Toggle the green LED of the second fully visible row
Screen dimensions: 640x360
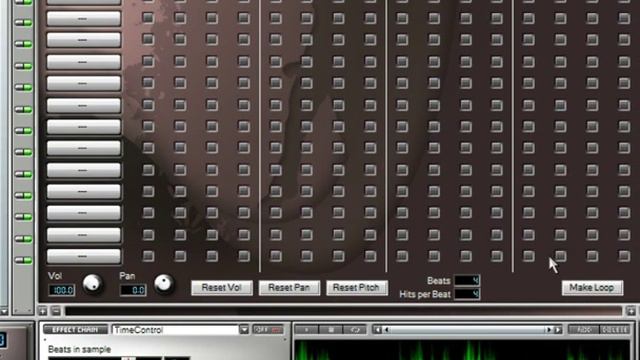pyautogui.click(x=23, y=44)
